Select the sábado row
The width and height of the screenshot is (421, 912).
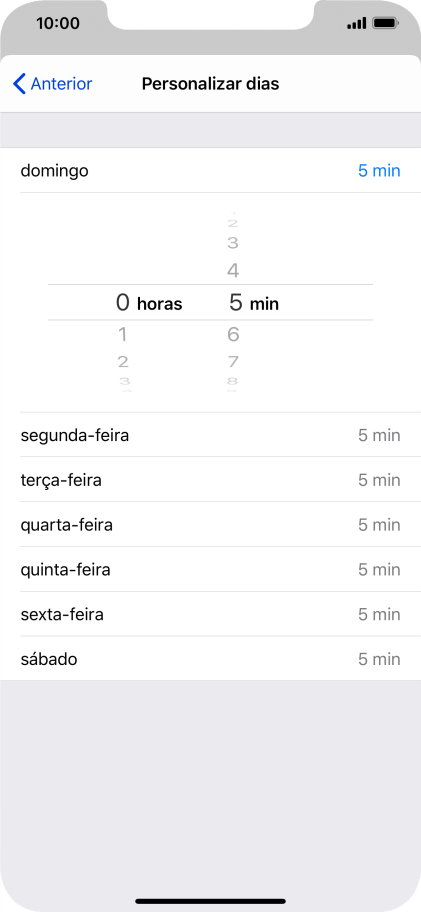click(x=210, y=659)
